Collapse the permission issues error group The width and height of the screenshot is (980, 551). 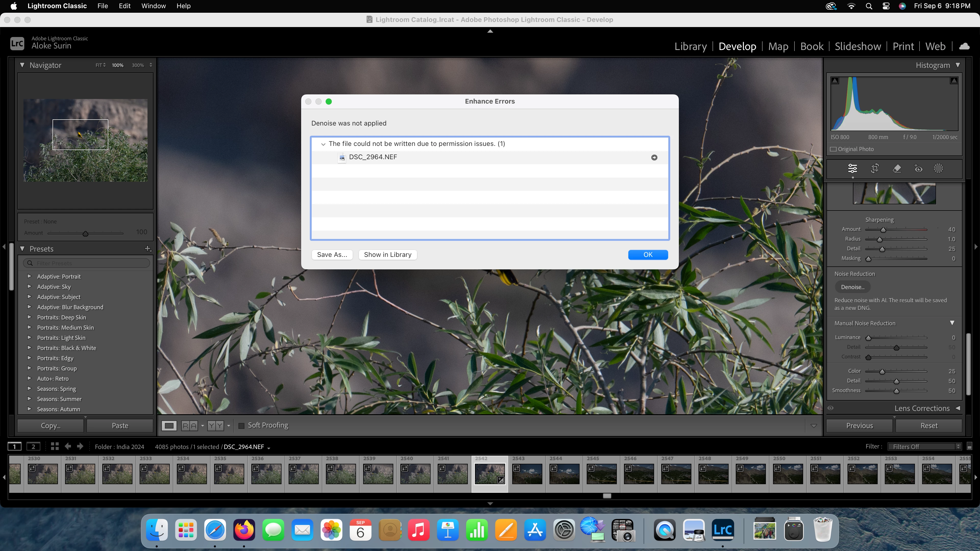[323, 144]
